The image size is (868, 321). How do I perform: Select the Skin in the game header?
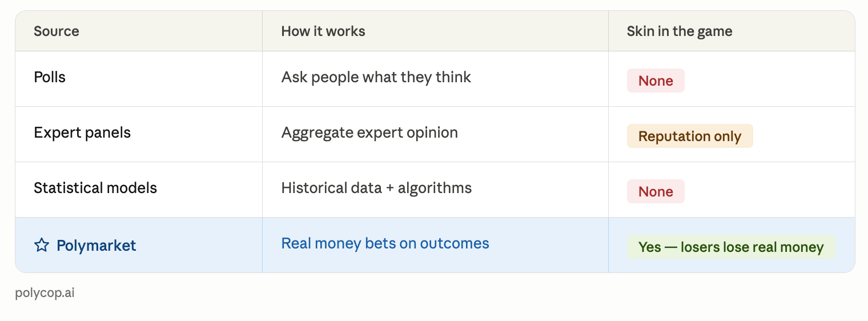point(680,31)
